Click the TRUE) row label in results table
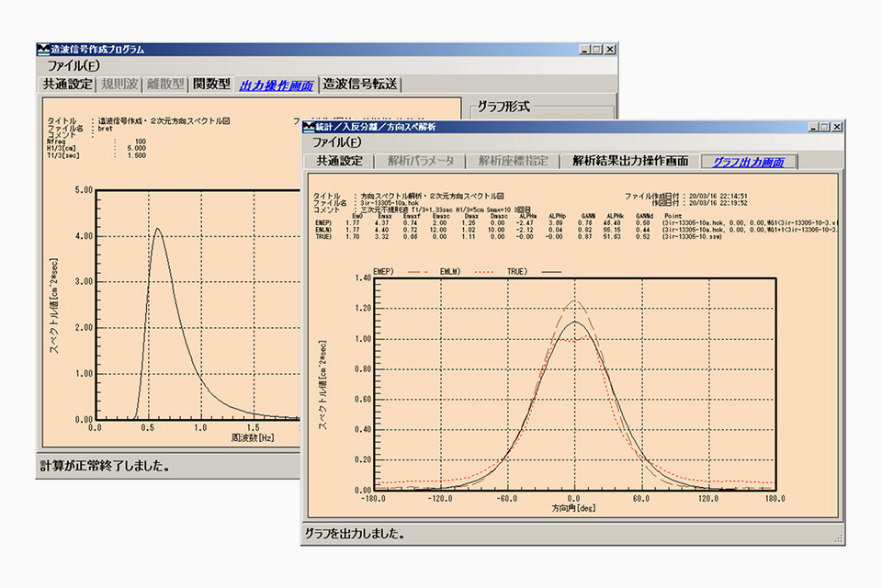The height and width of the screenshot is (588, 882). tap(324, 237)
